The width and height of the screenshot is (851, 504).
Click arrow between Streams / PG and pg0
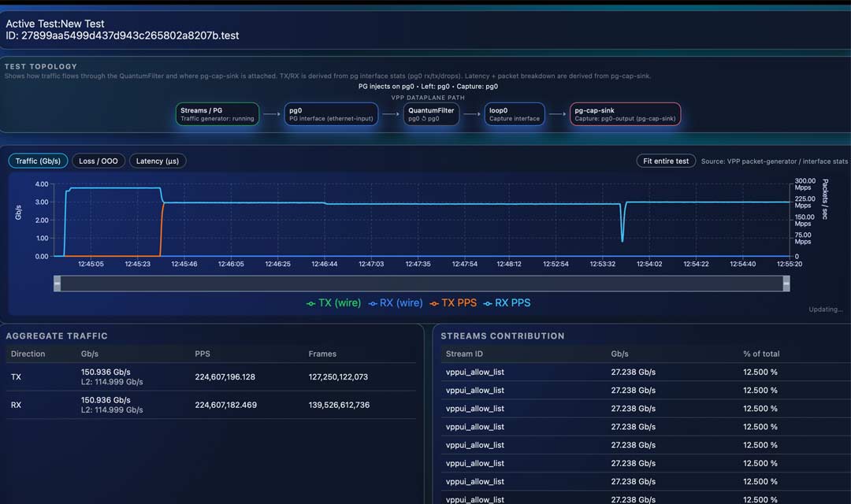[271, 114]
